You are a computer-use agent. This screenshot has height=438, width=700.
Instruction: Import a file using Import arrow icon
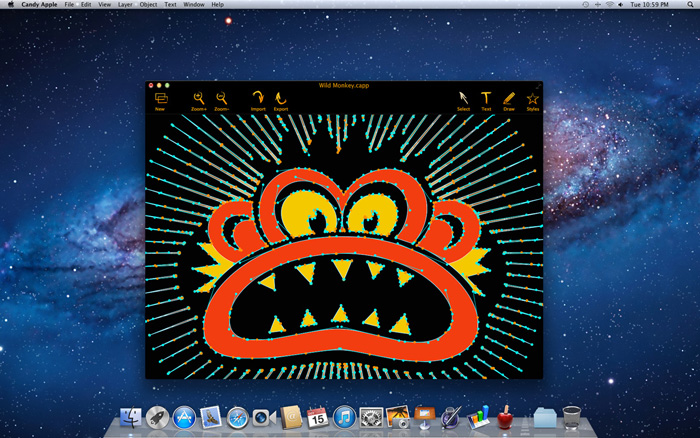tap(258, 101)
